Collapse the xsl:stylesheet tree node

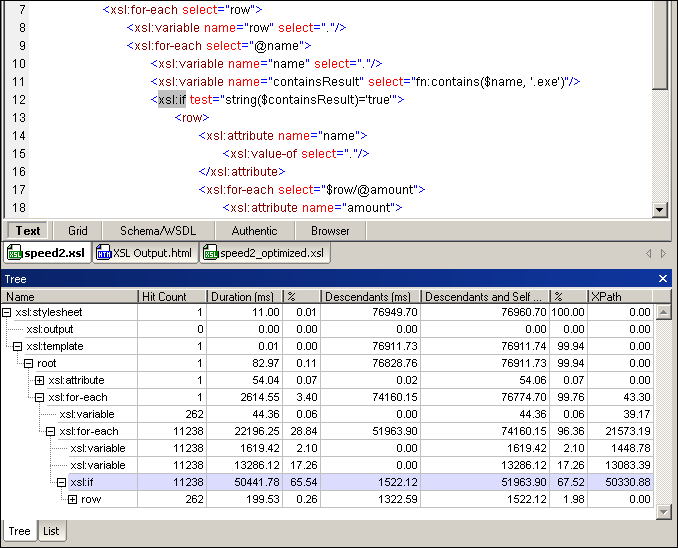8,313
